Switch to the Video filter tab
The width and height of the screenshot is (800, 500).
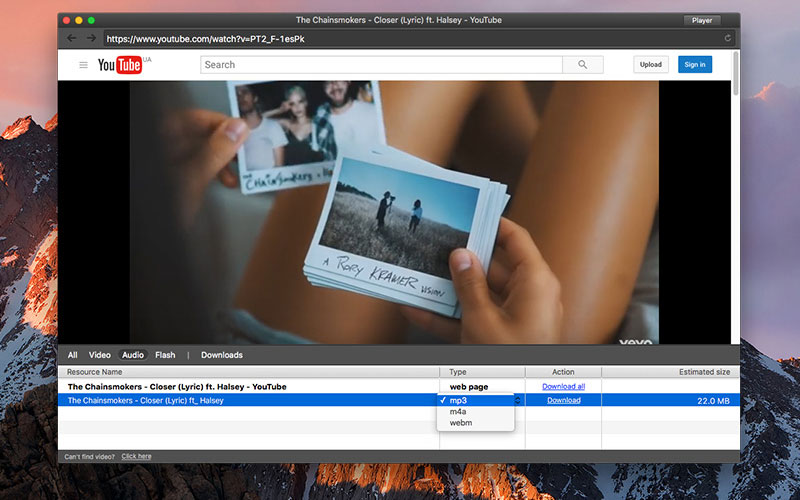click(99, 355)
